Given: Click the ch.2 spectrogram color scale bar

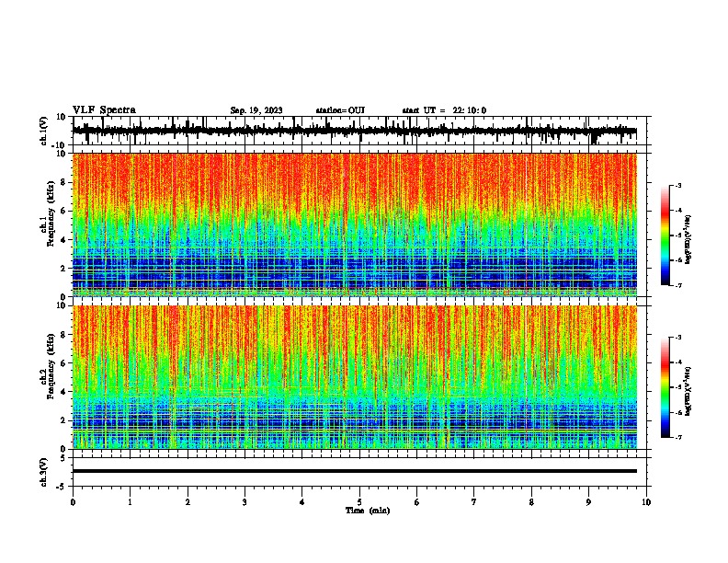Looking at the screenshot, I should tap(665, 387).
